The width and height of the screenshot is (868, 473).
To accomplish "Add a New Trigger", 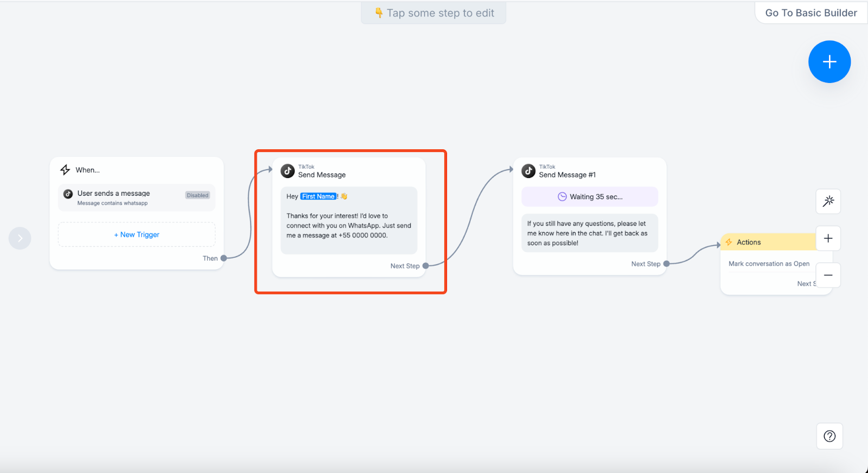I will (137, 234).
